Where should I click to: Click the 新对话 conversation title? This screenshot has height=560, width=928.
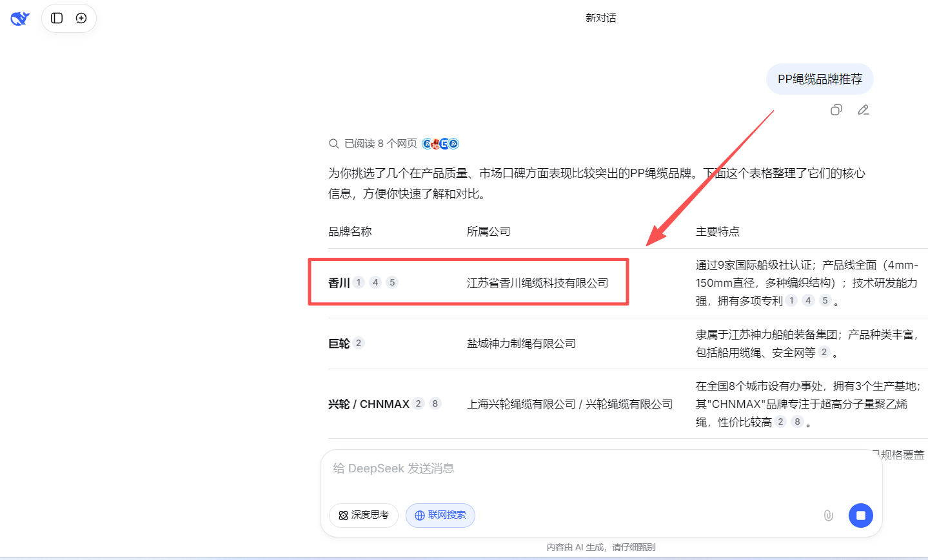[x=600, y=18]
